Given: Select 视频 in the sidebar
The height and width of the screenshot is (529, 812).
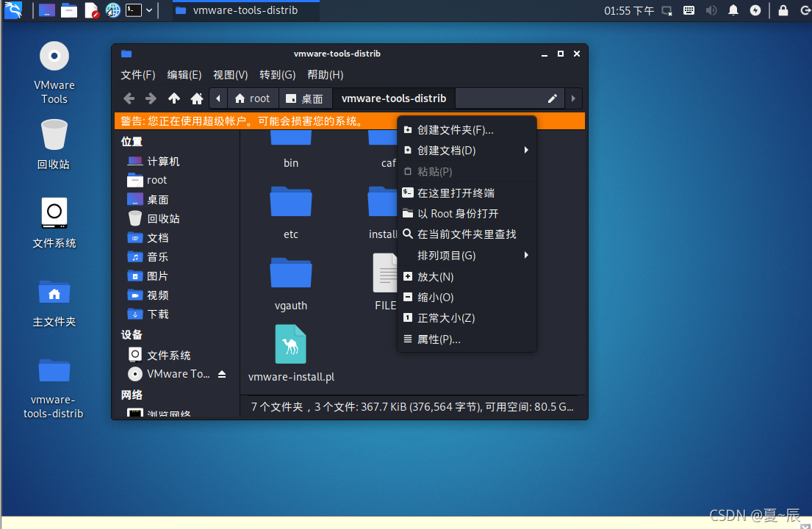Looking at the screenshot, I should 148,295.
